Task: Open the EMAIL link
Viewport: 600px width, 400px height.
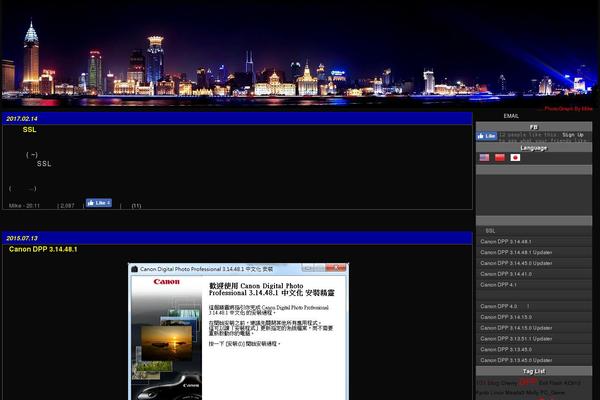Action: tap(511, 116)
